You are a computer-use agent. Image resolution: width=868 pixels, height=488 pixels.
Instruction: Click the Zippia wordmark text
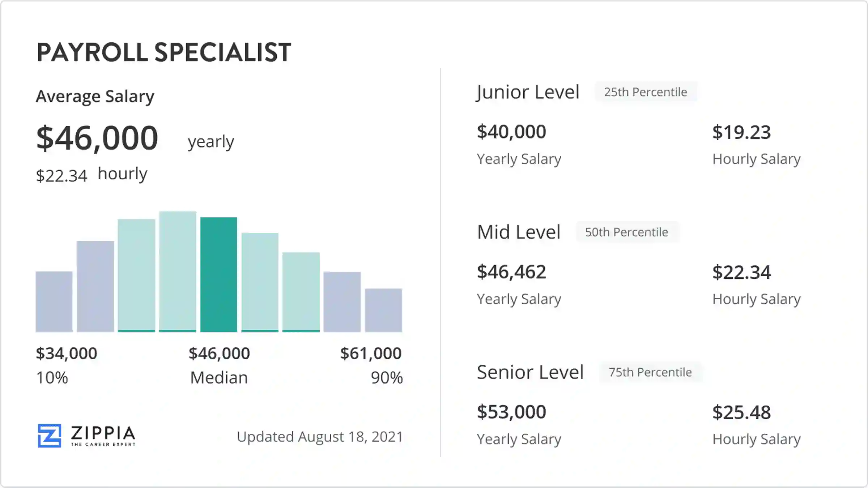[x=103, y=433]
